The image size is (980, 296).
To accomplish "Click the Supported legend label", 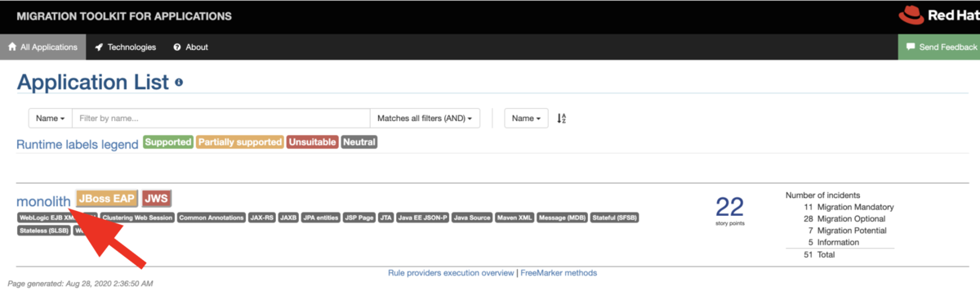I will (167, 142).
